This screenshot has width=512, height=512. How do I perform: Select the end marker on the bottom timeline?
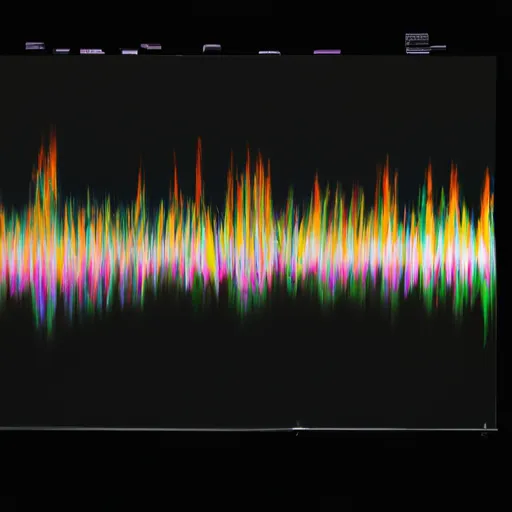coord(485,427)
